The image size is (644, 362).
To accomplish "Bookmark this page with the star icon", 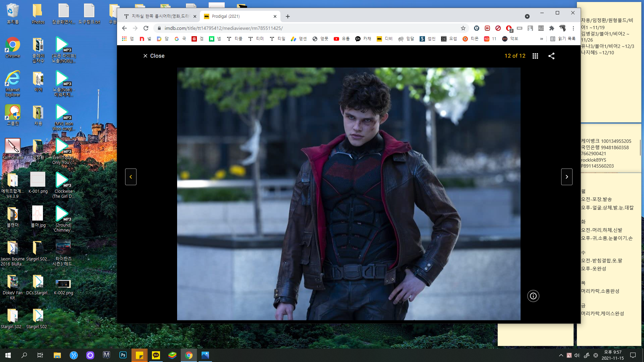I will tap(463, 28).
